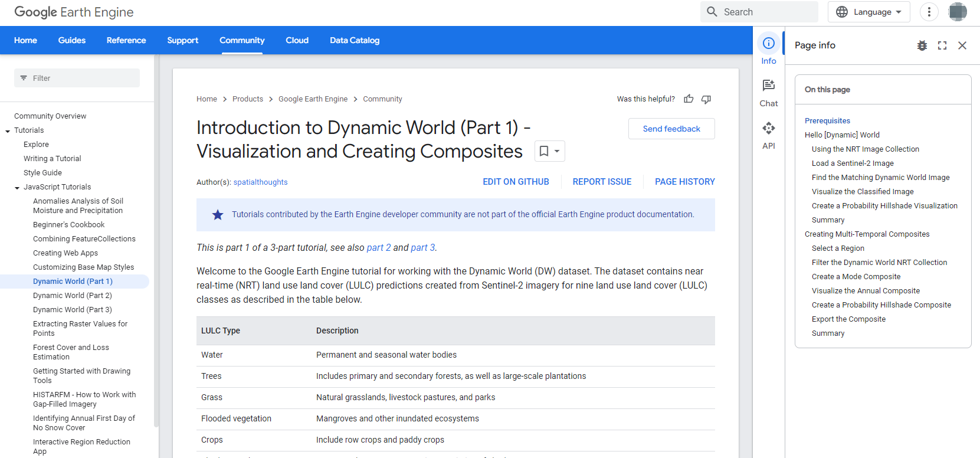Open the Home tab
This screenshot has height=458, width=980.
point(25,40)
